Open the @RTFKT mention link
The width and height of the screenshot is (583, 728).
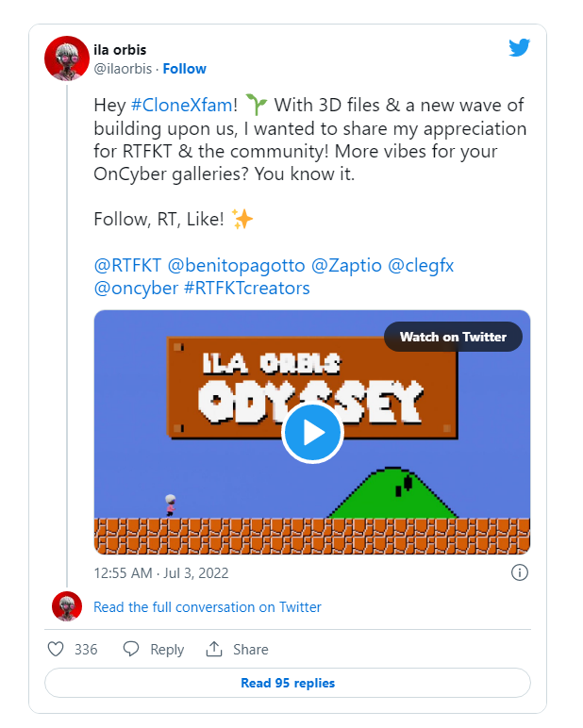point(127,266)
